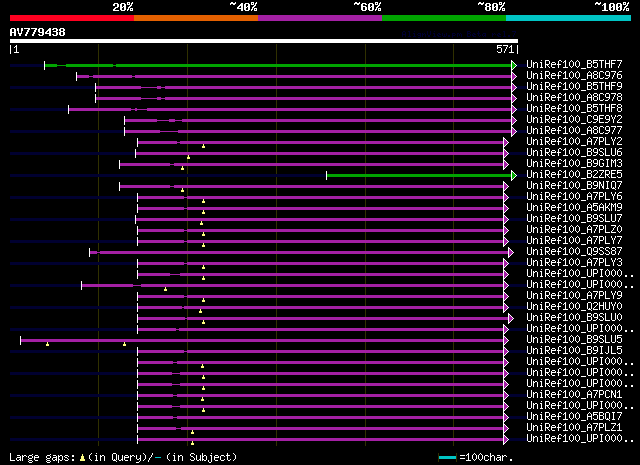The image size is (640, 465).
Task: Click the green arrowhead ending the B5THF7 alignment
Action: tap(514, 65)
